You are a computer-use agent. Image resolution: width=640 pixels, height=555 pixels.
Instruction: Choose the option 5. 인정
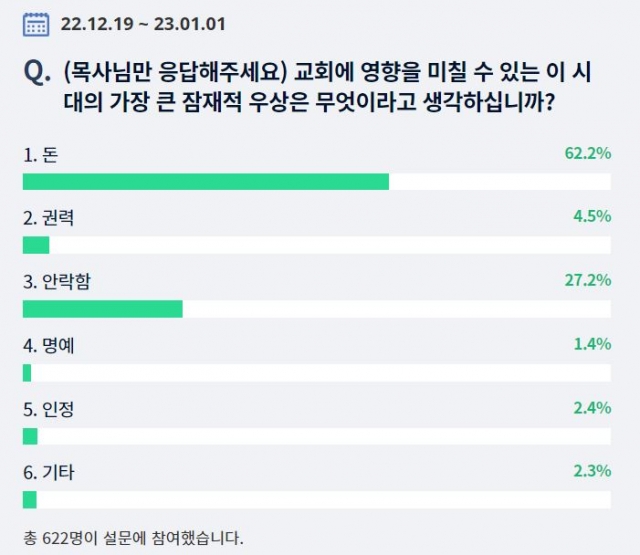pos(49,409)
